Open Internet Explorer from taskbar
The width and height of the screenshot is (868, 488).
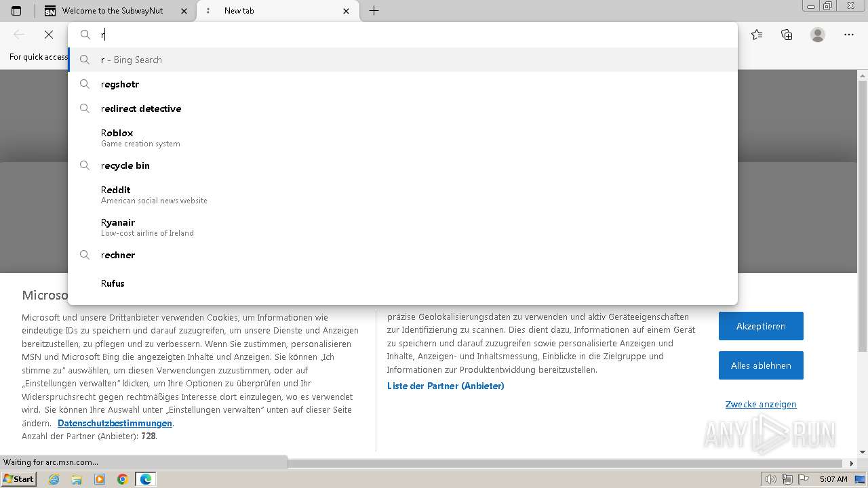point(54,479)
